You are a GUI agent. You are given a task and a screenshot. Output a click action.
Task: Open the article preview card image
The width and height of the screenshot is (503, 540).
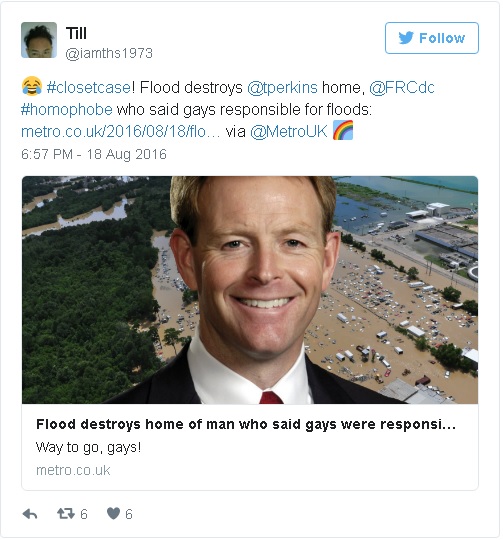(250, 290)
